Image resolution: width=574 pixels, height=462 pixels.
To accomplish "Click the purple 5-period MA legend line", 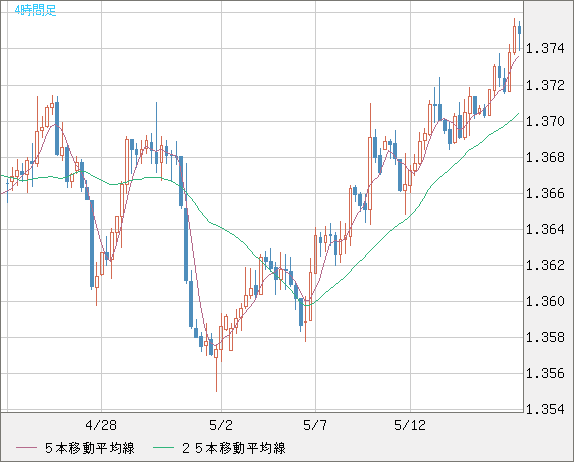I will [x=26, y=448].
